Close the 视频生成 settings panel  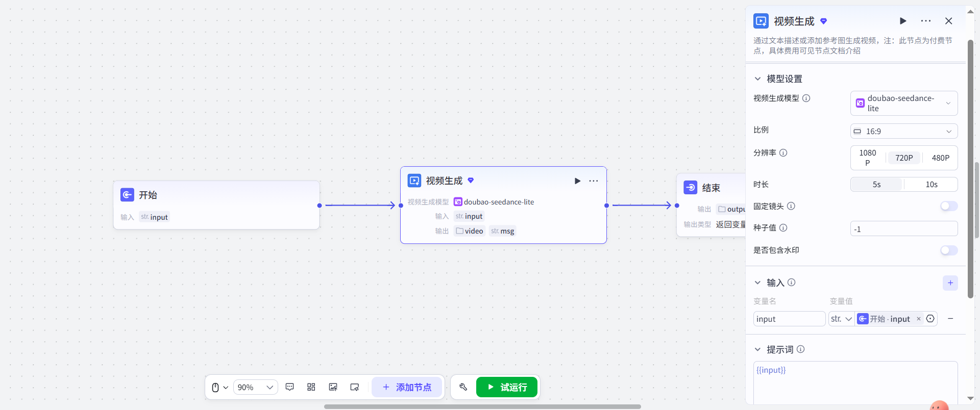[949, 21]
